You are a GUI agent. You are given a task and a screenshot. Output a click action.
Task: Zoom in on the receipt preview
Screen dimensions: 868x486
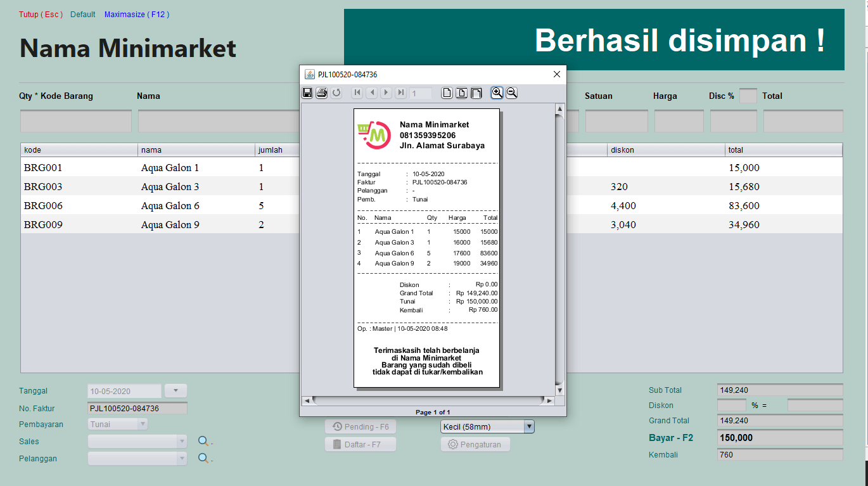coord(497,93)
